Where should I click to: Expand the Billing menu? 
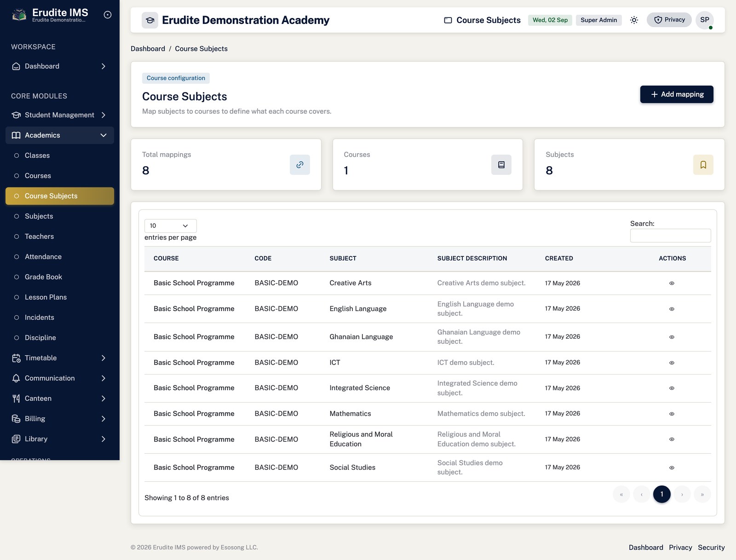click(60, 419)
